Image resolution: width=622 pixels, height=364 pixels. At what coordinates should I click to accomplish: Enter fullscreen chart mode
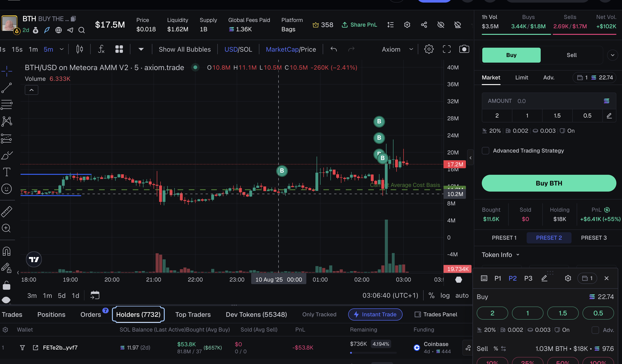(447, 49)
